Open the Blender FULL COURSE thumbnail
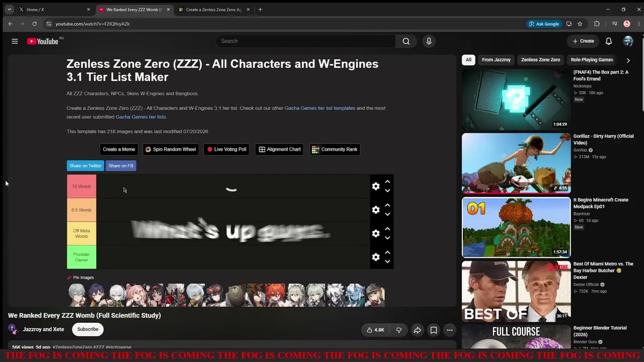644x362 pixels. point(516,336)
